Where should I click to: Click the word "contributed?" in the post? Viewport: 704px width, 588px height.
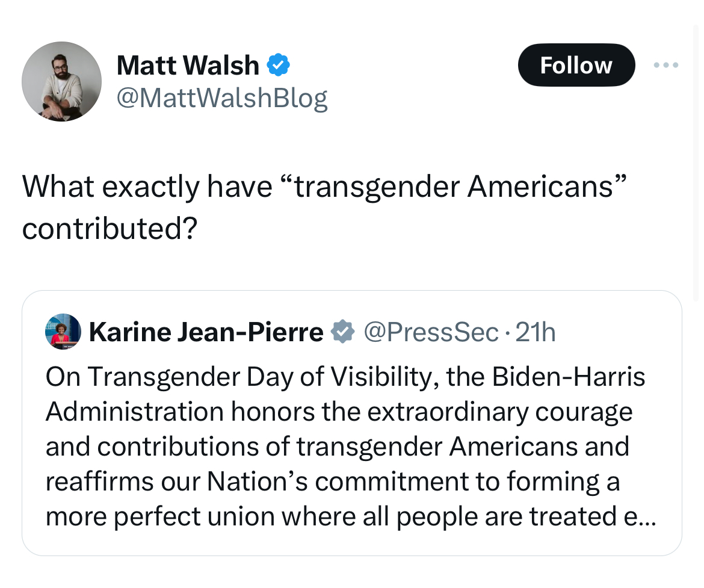pos(110,229)
